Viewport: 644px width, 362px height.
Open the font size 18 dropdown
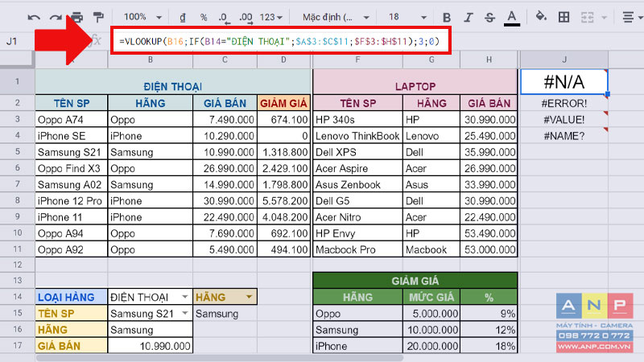(407, 17)
